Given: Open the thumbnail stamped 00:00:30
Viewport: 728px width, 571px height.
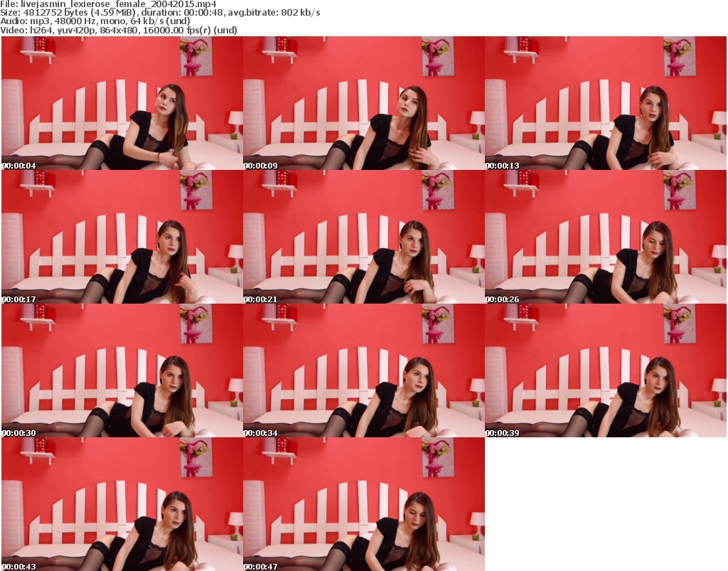Looking at the screenshot, I should pyautogui.click(x=122, y=370).
